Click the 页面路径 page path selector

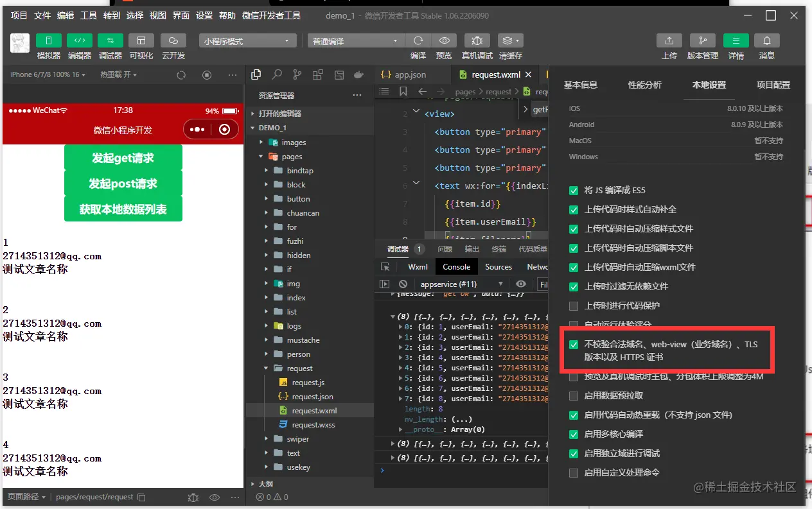pyautogui.click(x=27, y=497)
